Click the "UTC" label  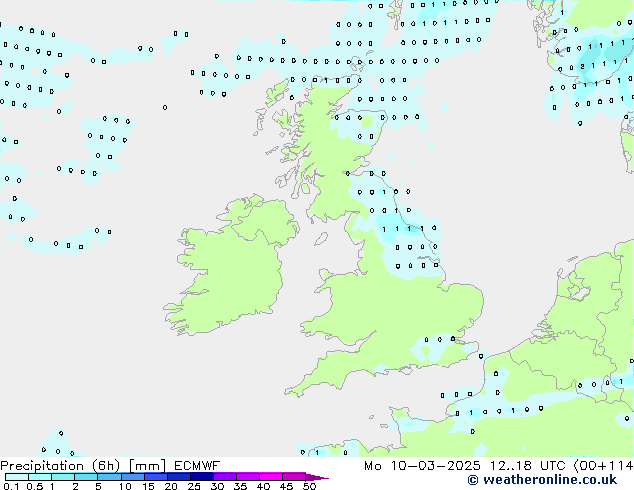[x=552, y=466]
